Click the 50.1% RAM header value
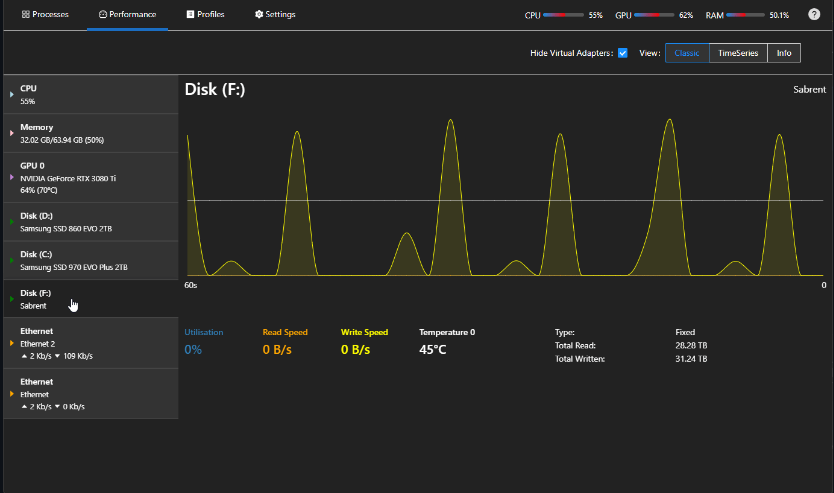834x493 pixels. pyautogui.click(x=779, y=15)
